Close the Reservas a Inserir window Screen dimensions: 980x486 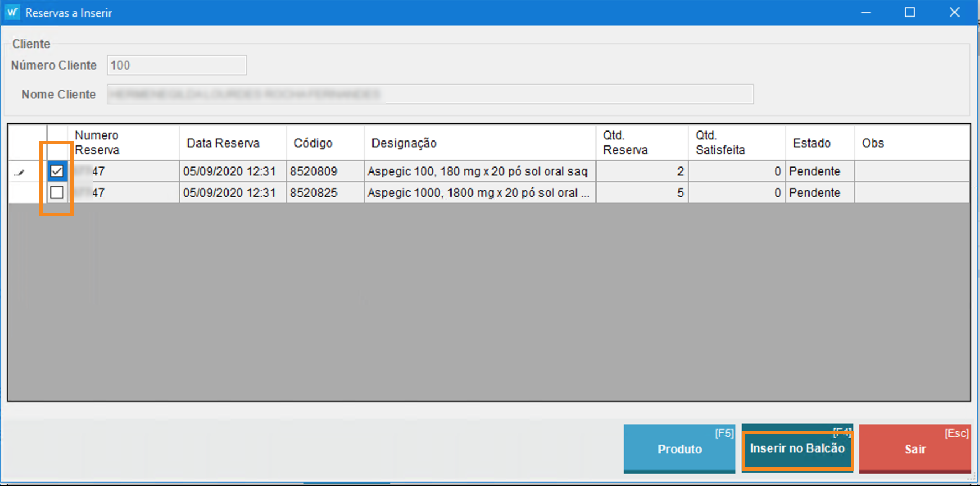[x=955, y=13]
